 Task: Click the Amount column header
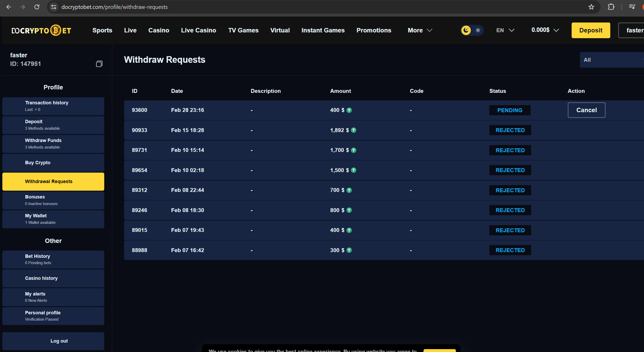click(340, 91)
